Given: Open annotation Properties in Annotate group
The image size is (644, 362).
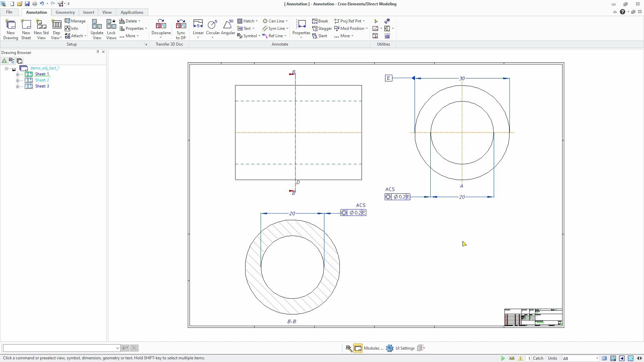Looking at the screenshot, I should pos(301,28).
